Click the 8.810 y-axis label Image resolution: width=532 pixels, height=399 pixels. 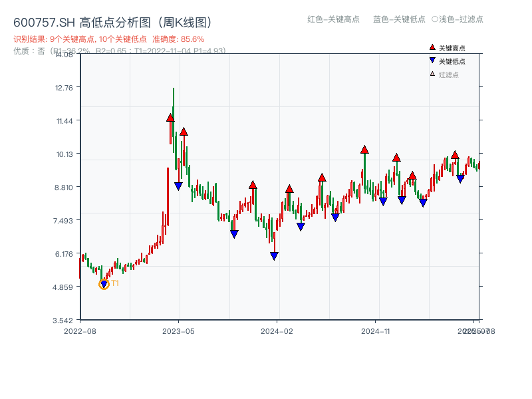coord(63,188)
